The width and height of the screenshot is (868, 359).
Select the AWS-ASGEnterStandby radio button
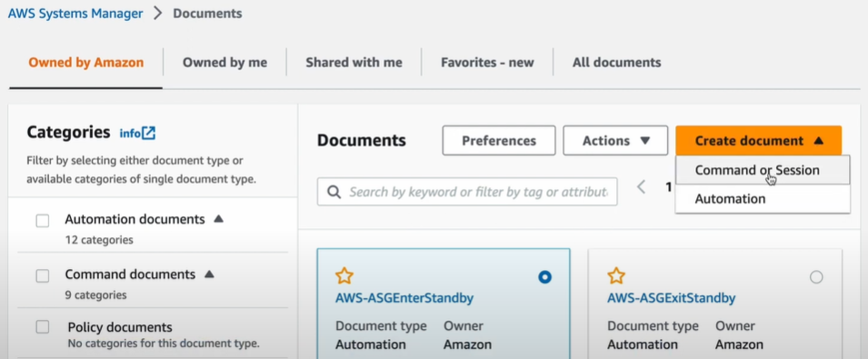[544, 277]
